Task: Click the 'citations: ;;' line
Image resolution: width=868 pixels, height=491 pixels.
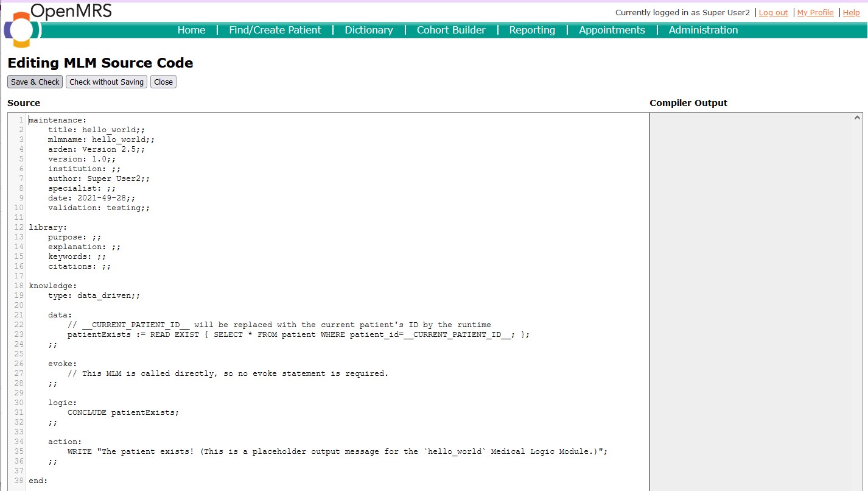Action: 80,266
